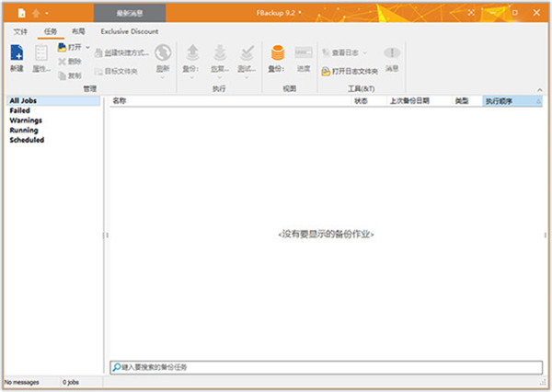Select Scheduled filter in the left panel
The image size is (552, 392).
[x=27, y=141]
